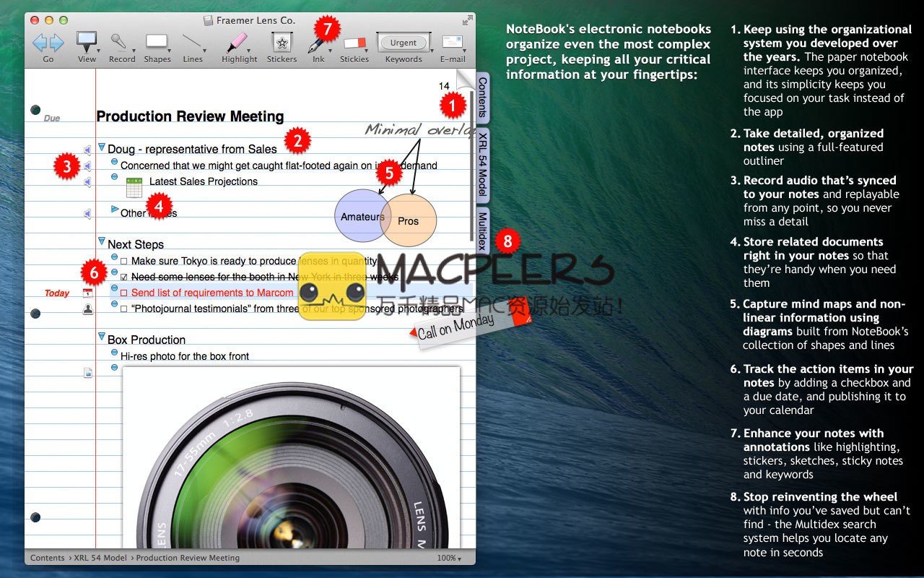Viewport: 924px width, 578px height.
Task: Add a sticky note with Stickies
Action: point(354,43)
